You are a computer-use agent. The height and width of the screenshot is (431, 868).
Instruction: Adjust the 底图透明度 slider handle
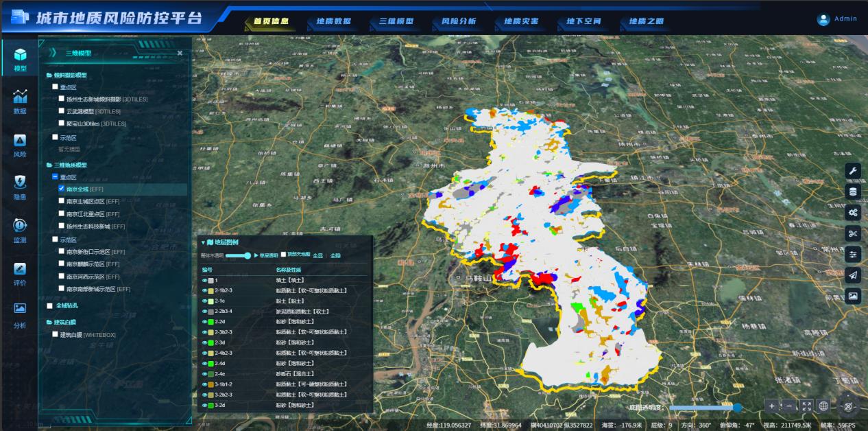(737, 408)
